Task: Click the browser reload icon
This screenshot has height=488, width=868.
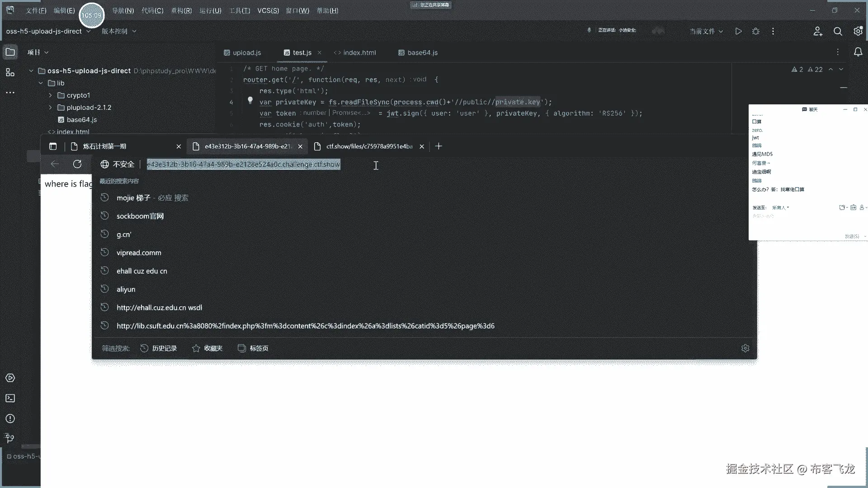Action: 77,164
